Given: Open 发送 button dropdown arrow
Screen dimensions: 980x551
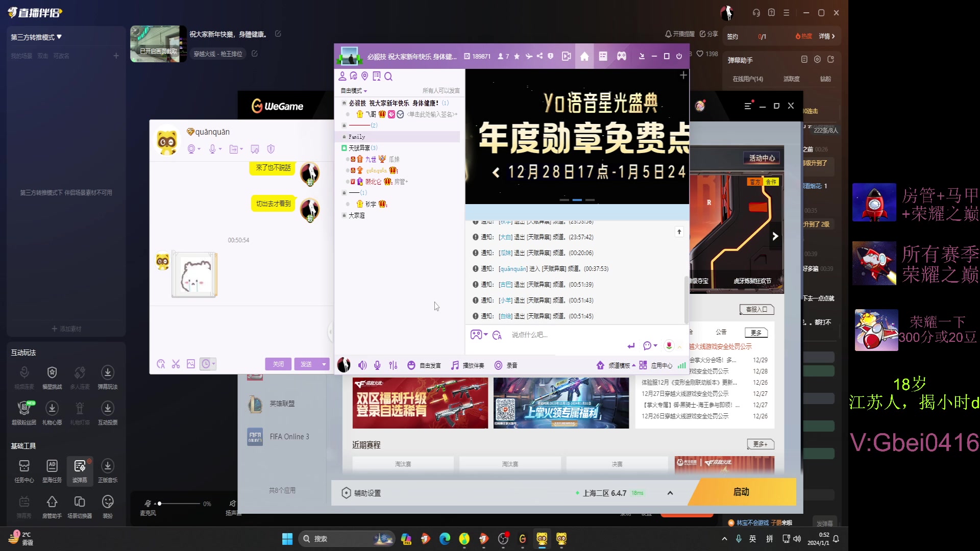Looking at the screenshot, I should click(x=324, y=364).
